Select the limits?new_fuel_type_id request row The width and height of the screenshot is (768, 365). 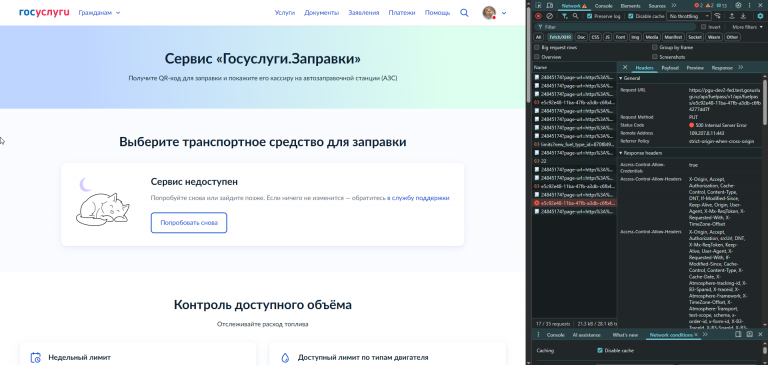click(575, 145)
